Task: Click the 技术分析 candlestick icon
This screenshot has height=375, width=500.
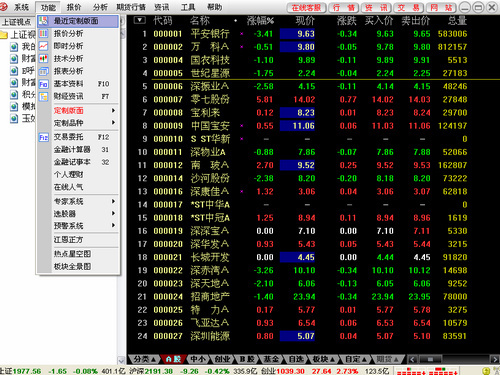Action: tap(43, 59)
